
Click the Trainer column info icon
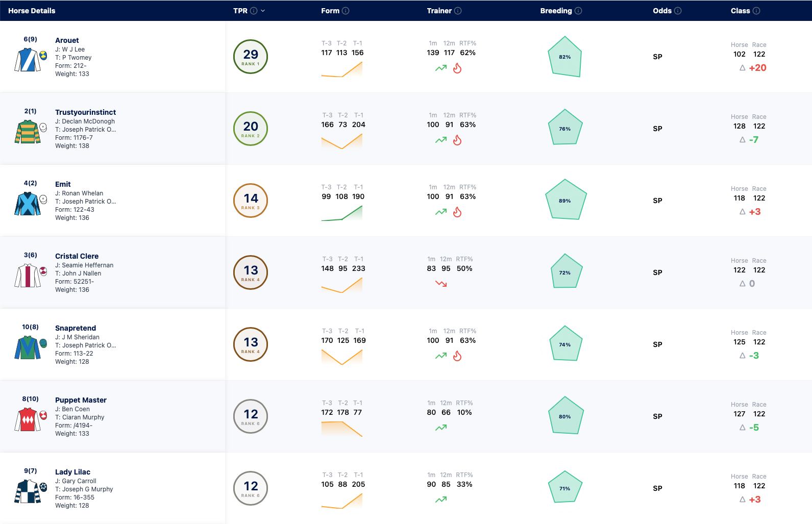point(458,11)
